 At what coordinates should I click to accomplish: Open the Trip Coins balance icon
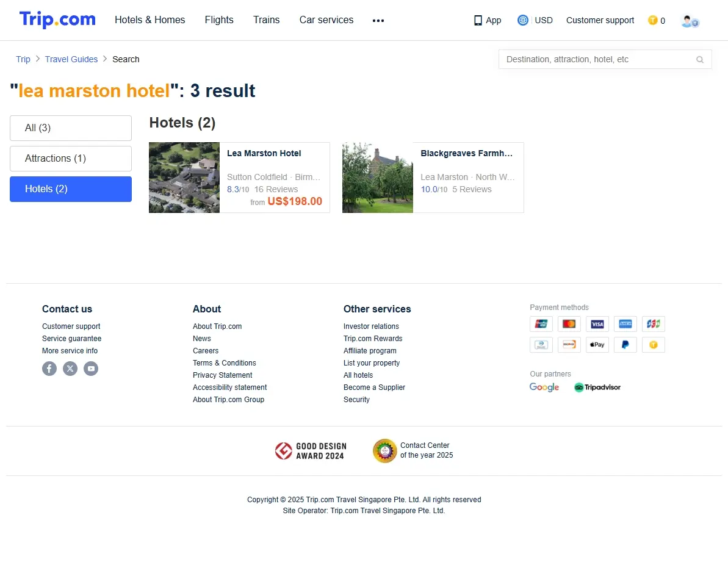pyautogui.click(x=653, y=20)
